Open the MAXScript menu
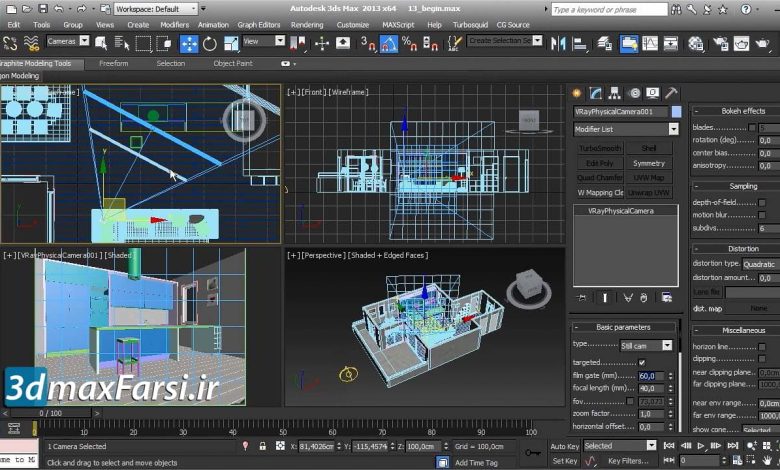 398,24
